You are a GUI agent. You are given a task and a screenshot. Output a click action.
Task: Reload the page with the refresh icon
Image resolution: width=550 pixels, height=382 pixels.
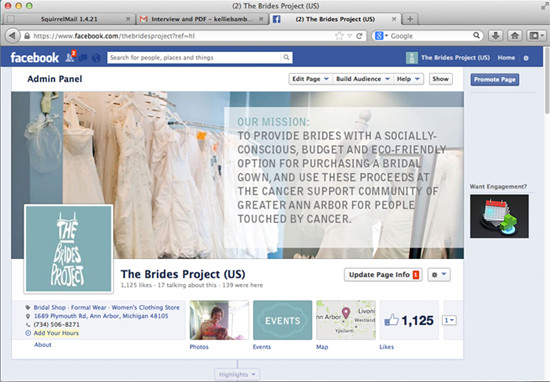point(359,36)
